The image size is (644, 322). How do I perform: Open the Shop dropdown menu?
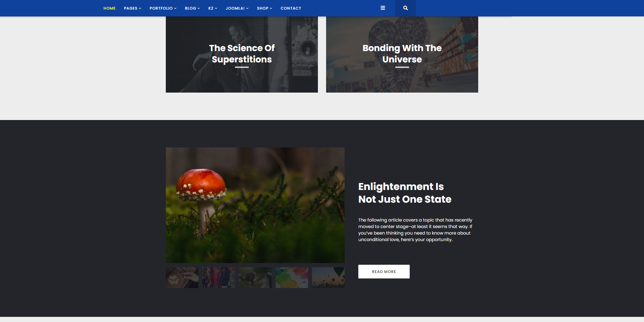(x=264, y=8)
